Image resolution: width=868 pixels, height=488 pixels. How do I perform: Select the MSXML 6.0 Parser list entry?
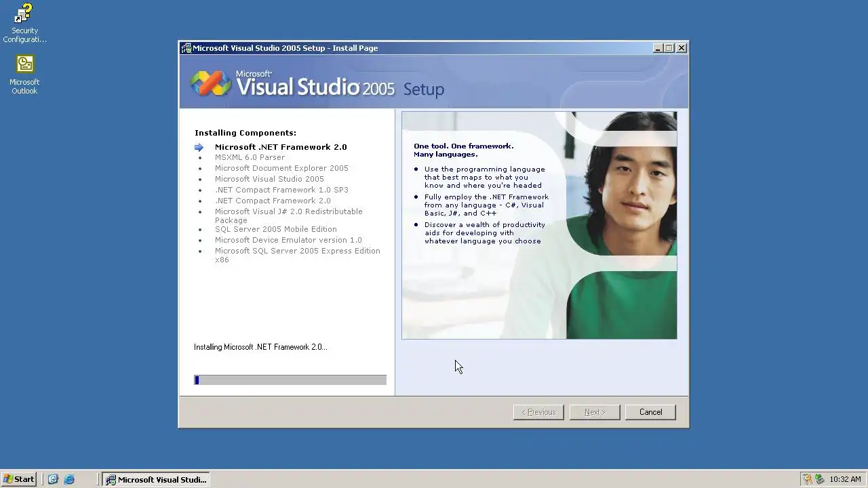click(250, 157)
